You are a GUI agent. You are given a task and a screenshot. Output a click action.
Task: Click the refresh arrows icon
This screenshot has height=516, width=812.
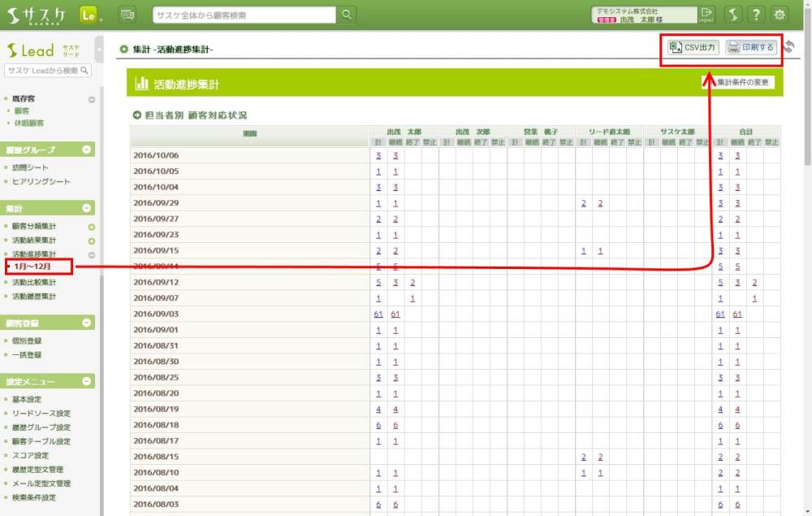pos(789,47)
